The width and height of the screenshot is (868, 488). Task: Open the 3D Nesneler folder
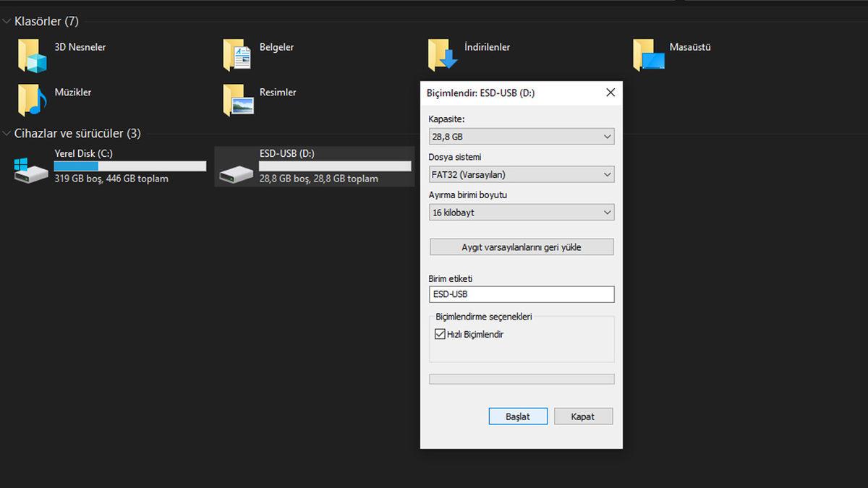(x=32, y=53)
